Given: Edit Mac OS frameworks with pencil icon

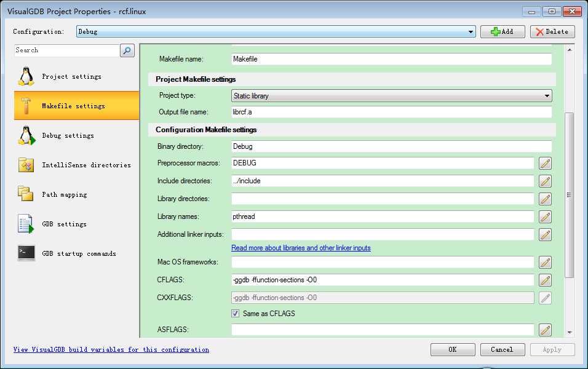Looking at the screenshot, I should click(545, 262).
